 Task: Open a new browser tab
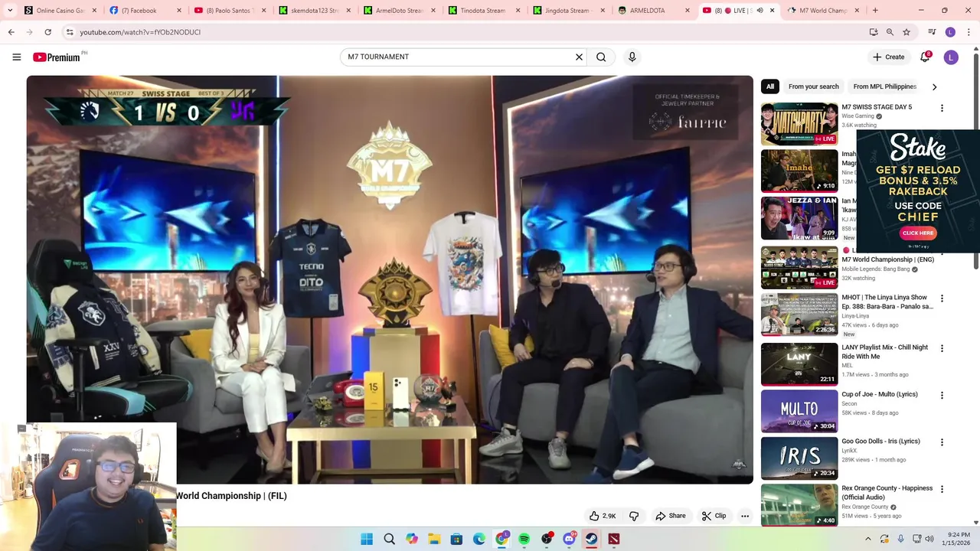[875, 11]
